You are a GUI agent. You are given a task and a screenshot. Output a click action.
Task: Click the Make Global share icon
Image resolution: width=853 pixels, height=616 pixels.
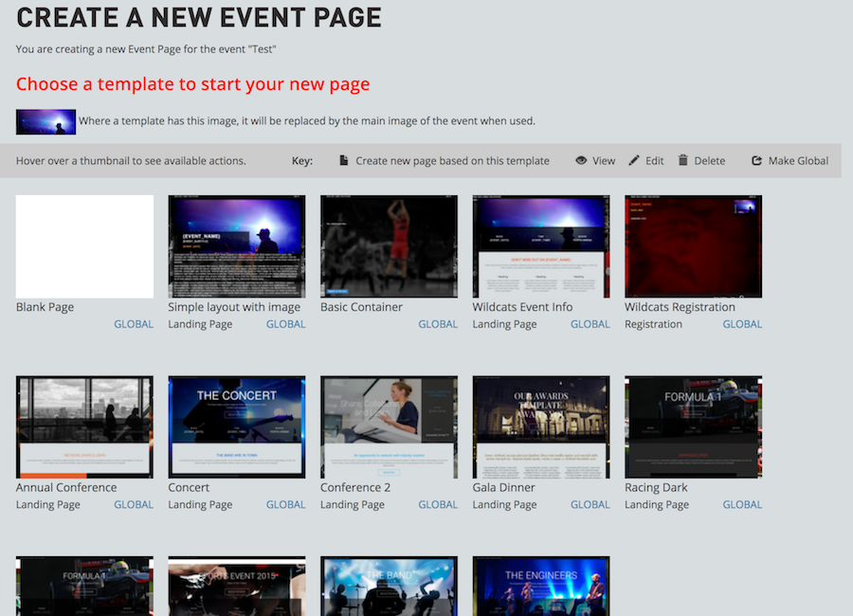pyautogui.click(x=756, y=160)
